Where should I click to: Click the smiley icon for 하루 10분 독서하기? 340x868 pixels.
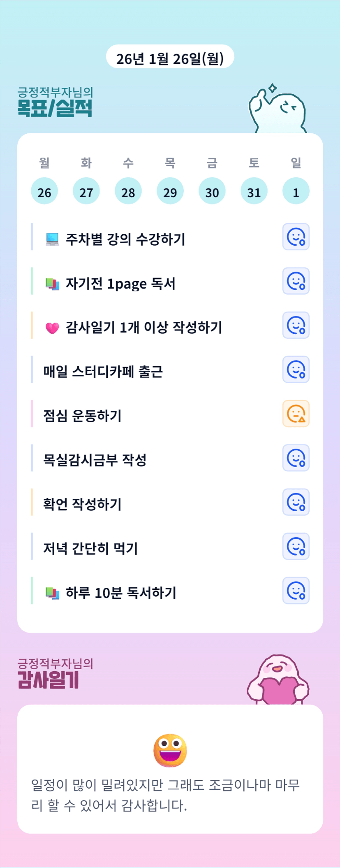[x=296, y=591]
